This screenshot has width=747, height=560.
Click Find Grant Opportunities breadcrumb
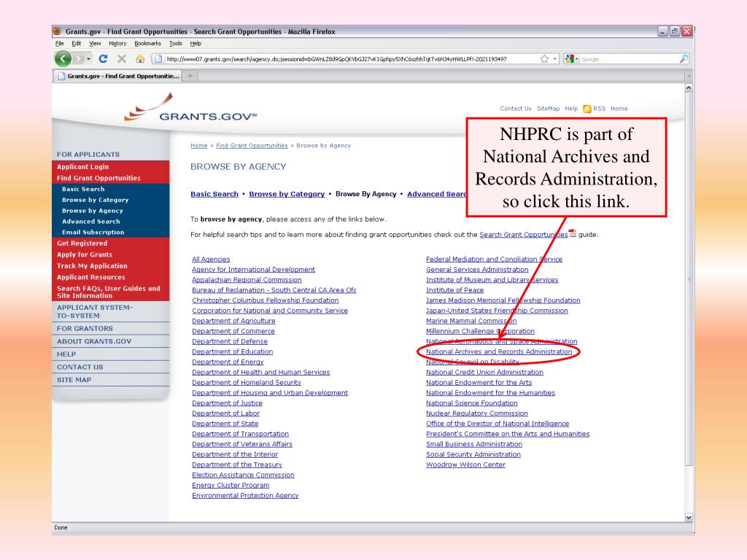252,146
